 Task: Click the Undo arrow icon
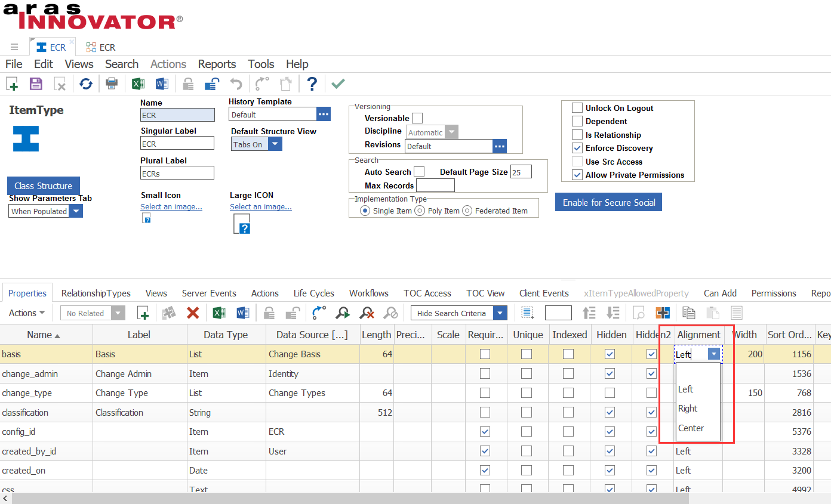(236, 84)
